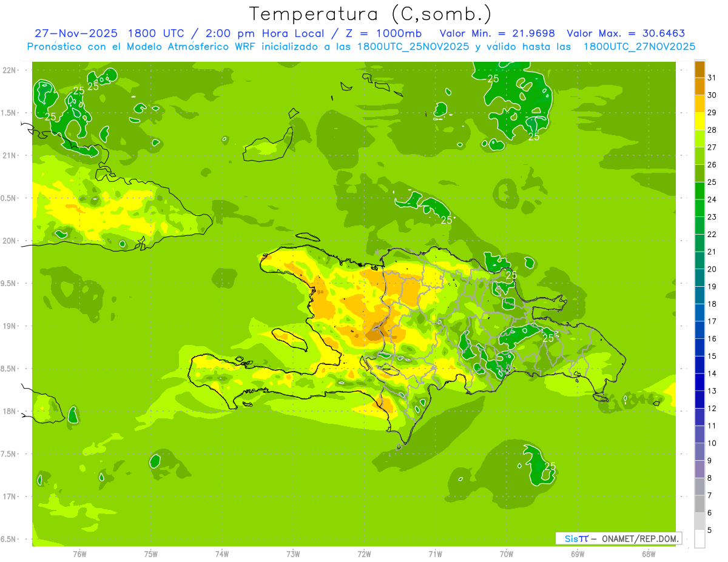Click the "72W" longitude axis label
Image resolution: width=728 pixels, height=562 pixels.
pyautogui.click(x=364, y=554)
